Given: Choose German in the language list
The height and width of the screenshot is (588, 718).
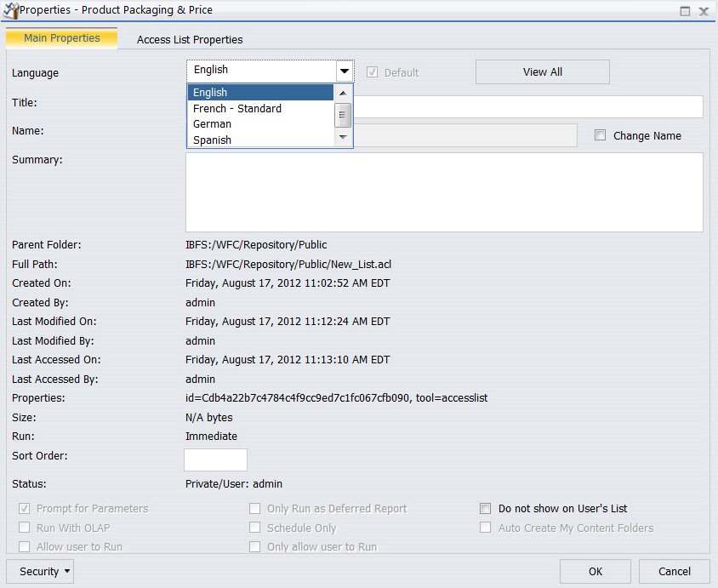Looking at the screenshot, I should coord(213,124).
